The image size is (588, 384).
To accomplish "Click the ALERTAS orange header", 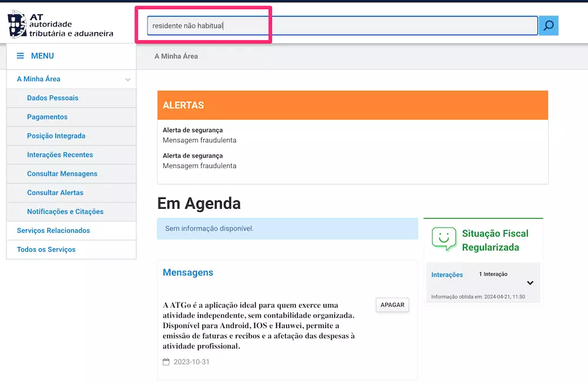I will [352, 105].
